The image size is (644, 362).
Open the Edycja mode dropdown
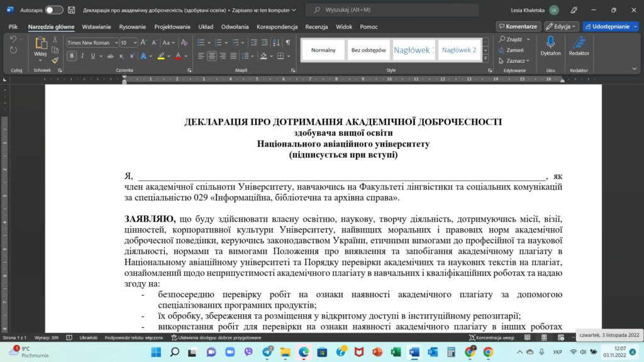562,26
